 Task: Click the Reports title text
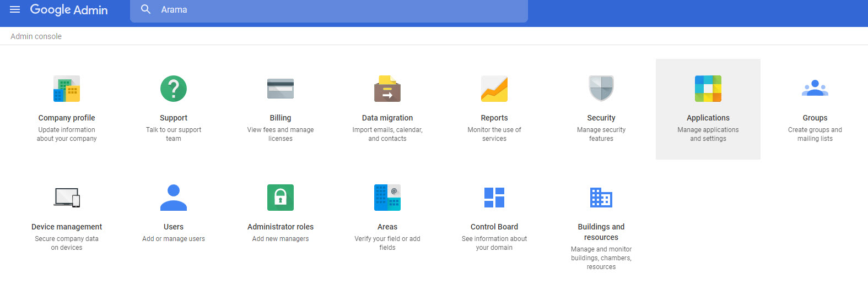[x=494, y=118]
